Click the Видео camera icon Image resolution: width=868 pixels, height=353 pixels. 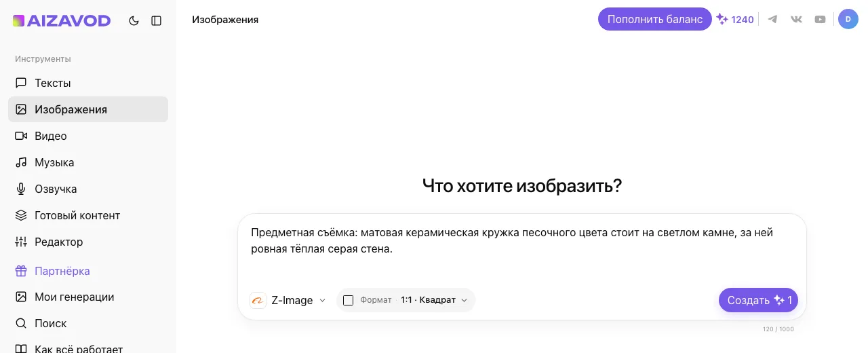[x=21, y=136]
